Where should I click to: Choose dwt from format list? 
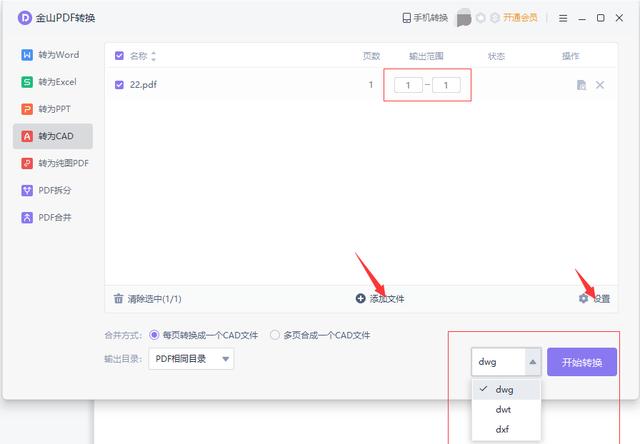(506, 410)
